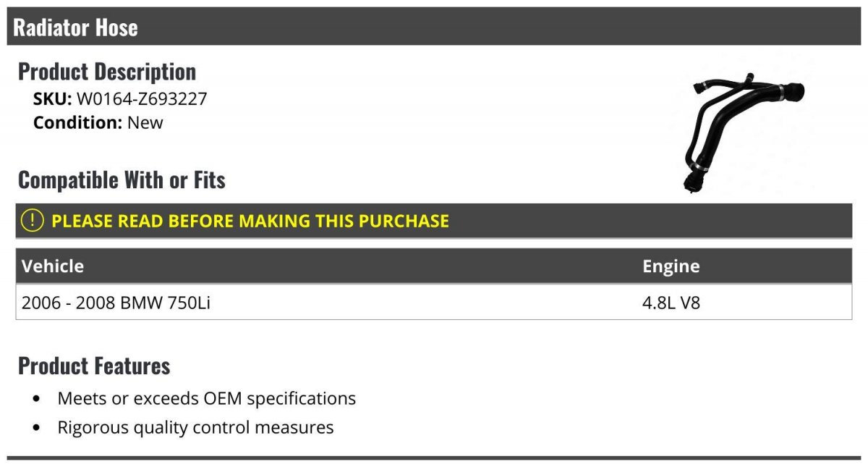Viewport: 868px width, 467px height.
Task: Select the Radiator Hose title bar
Action: click(x=434, y=28)
